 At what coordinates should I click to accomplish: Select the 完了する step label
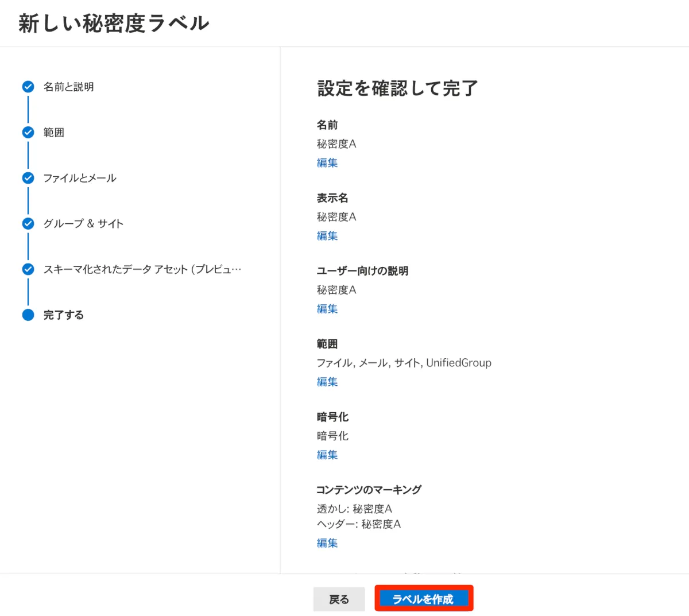(64, 315)
